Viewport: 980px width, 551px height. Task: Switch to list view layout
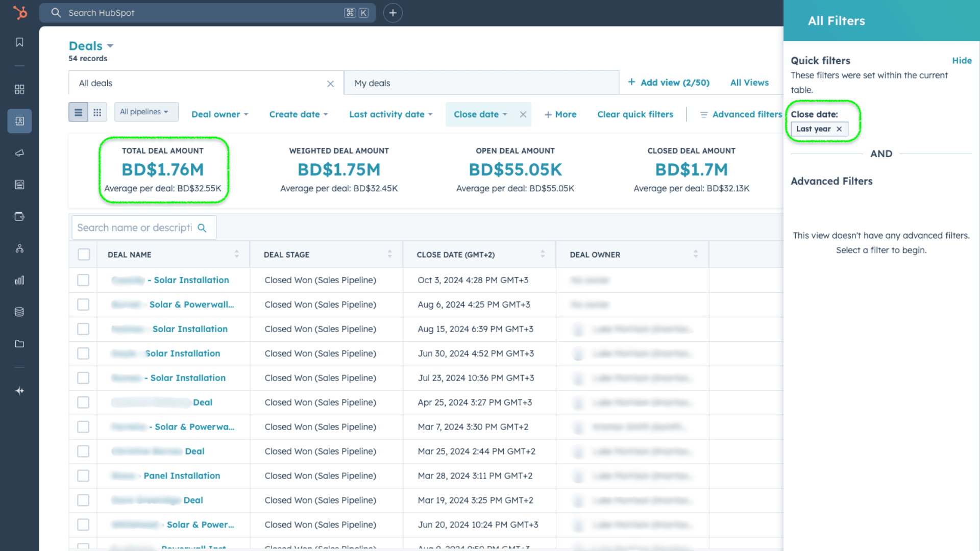pos(78,112)
